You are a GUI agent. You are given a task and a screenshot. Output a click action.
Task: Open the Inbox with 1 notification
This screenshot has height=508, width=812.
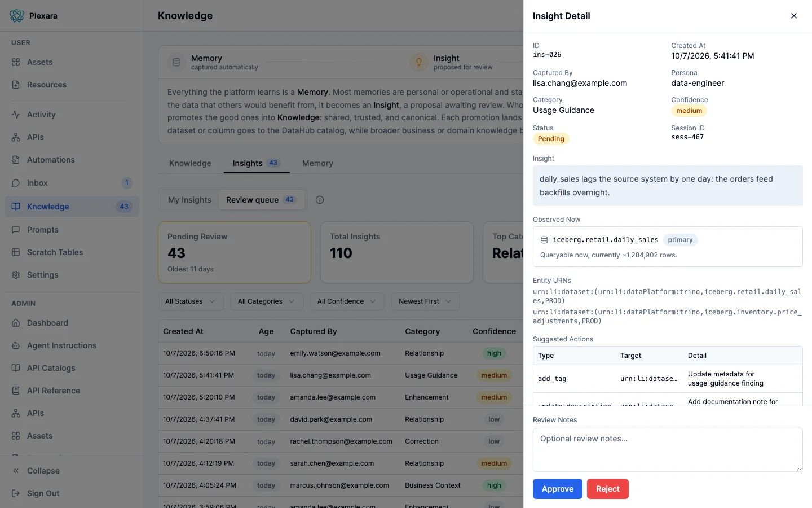(x=72, y=183)
